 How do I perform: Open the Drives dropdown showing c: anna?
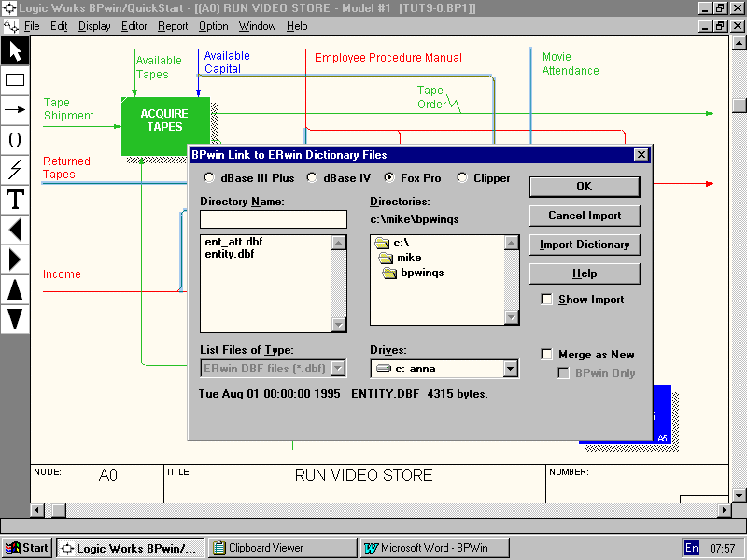510,369
